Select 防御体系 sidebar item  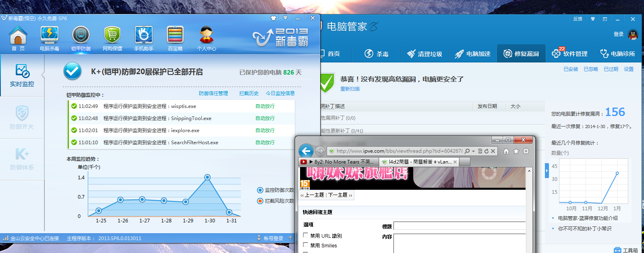point(22,159)
